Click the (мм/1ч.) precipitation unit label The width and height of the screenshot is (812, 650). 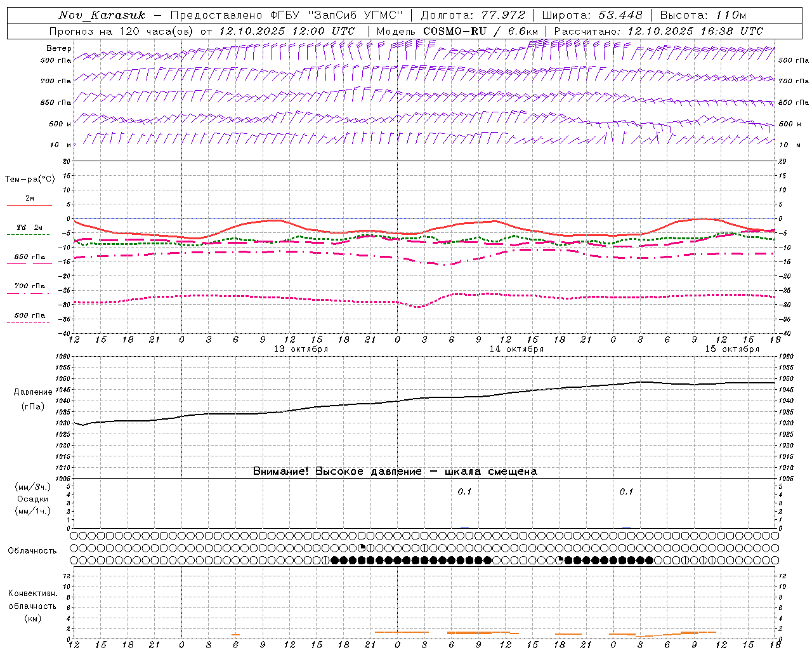pyautogui.click(x=33, y=511)
